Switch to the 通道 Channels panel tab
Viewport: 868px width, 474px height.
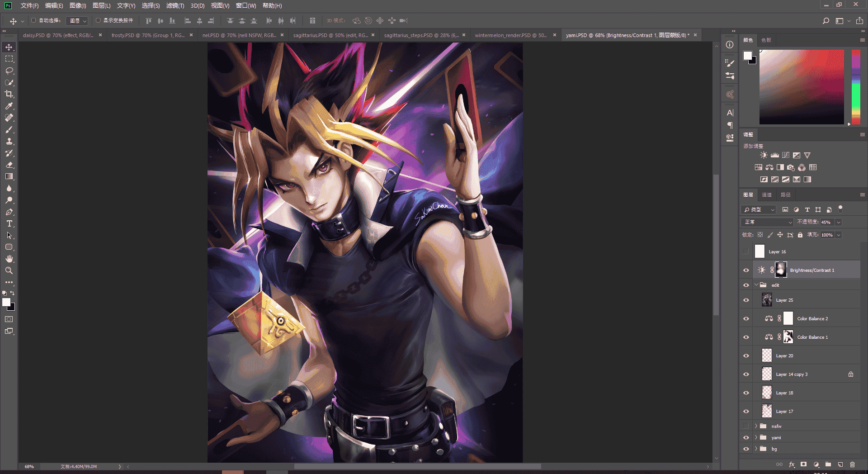pos(767,195)
